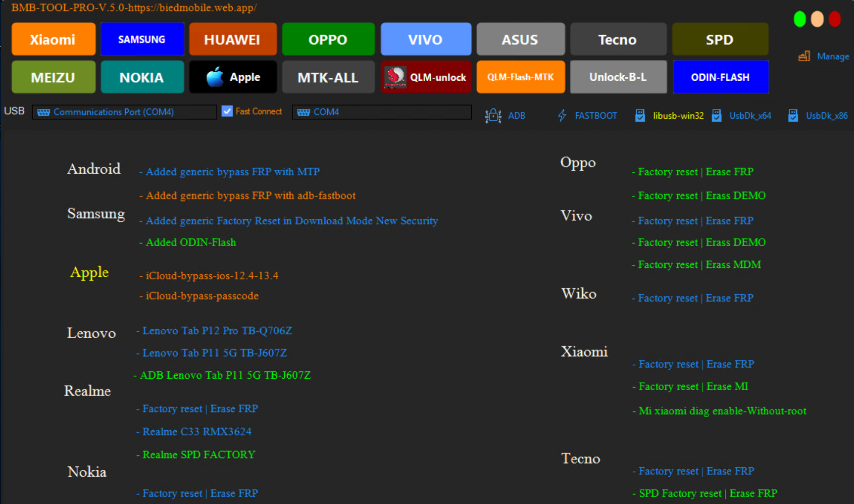The width and height of the screenshot is (854, 504).
Task: Open the MEIZU section
Action: click(x=53, y=77)
